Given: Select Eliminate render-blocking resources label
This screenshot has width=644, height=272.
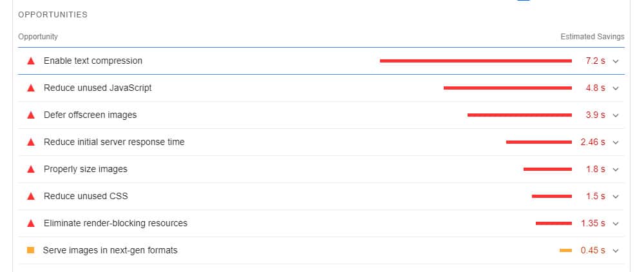Looking at the screenshot, I should [115, 224].
